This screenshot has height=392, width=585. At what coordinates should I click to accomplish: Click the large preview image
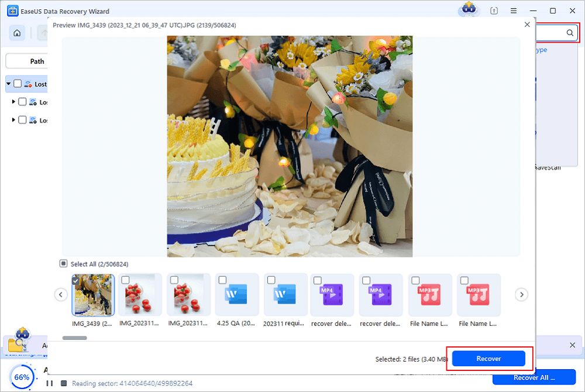click(x=290, y=146)
